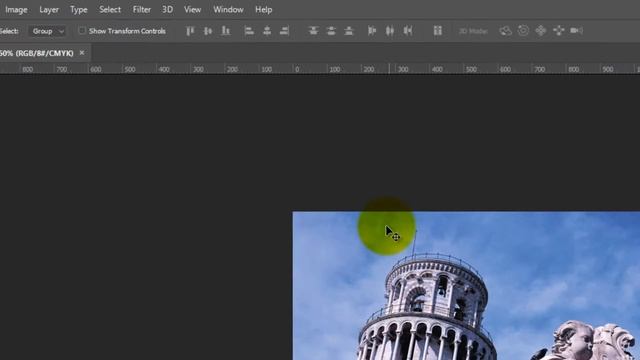Open the View menu
Viewport: 640px width, 360px height.
pos(192,9)
